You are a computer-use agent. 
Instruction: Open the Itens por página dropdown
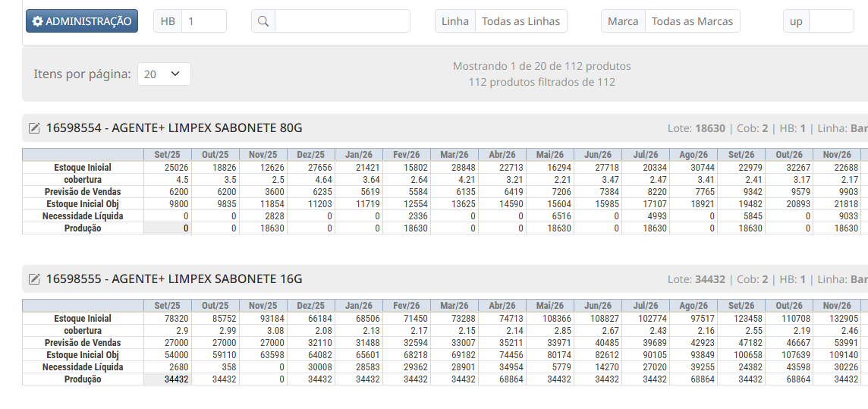click(x=164, y=74)
